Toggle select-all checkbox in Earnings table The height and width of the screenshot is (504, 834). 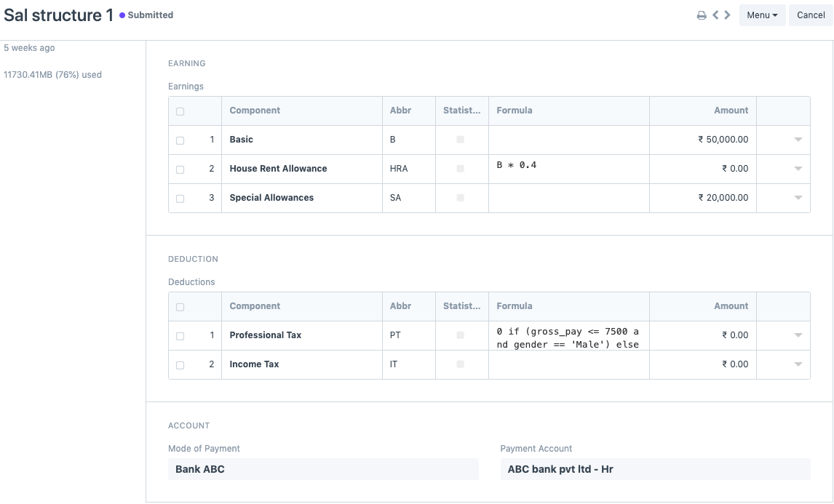[180, 111]
